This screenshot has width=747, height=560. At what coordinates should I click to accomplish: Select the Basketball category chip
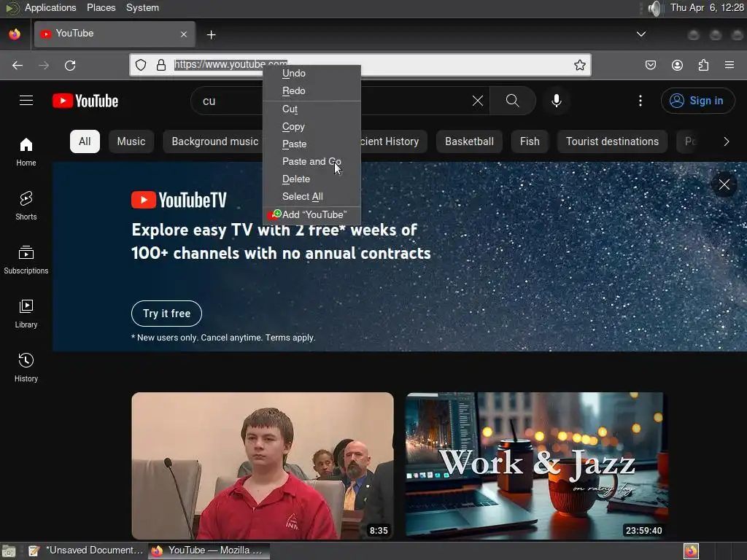469,141
